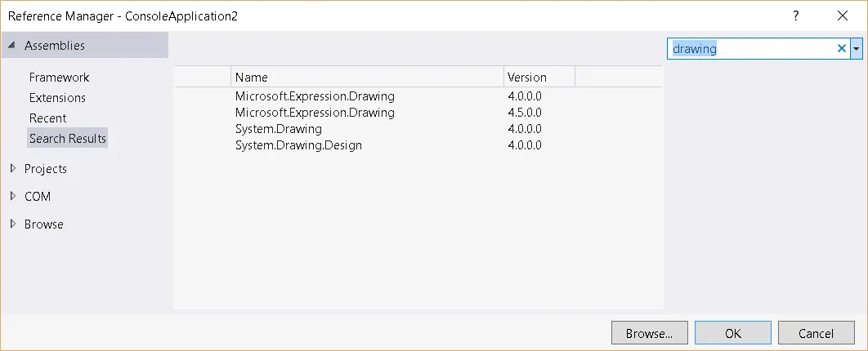Select the Extensions category
Screen dimensions: 868x351
point(57,98)
